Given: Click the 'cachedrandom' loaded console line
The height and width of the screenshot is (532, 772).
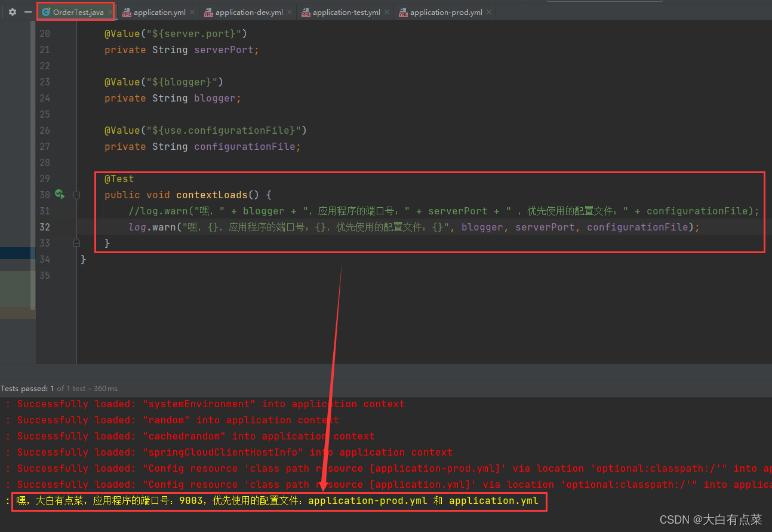Looking at the screenshot, I should coord(190,436).
